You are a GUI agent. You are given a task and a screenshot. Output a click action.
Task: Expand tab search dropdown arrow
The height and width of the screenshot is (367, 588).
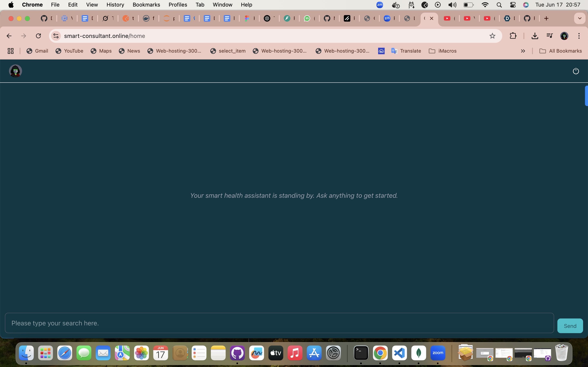pos(579,18)
